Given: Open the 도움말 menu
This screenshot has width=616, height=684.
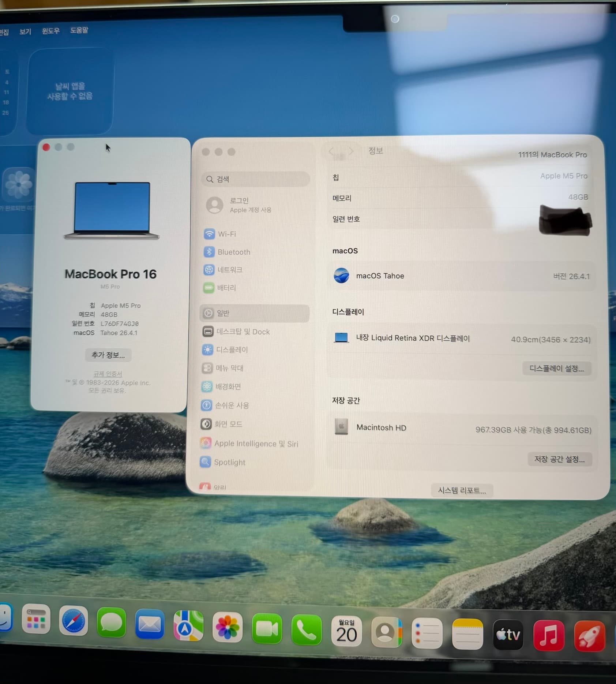Looking at the screenshot, I should tap(79, 30).
